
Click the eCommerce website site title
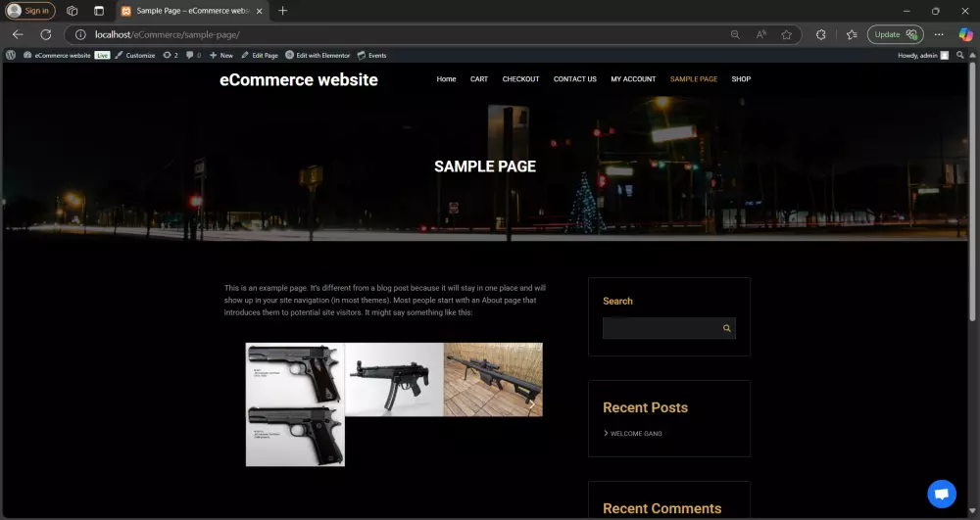(x=299, y=80)
